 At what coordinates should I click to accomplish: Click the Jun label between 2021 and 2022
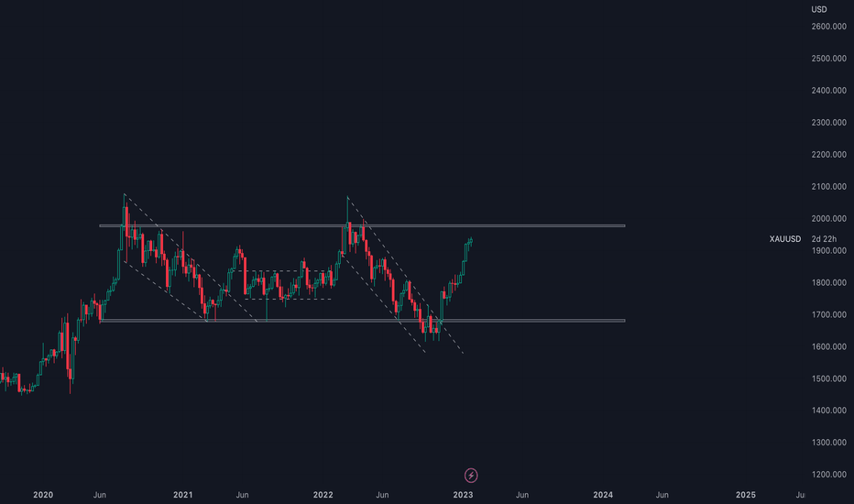(243, 495)
